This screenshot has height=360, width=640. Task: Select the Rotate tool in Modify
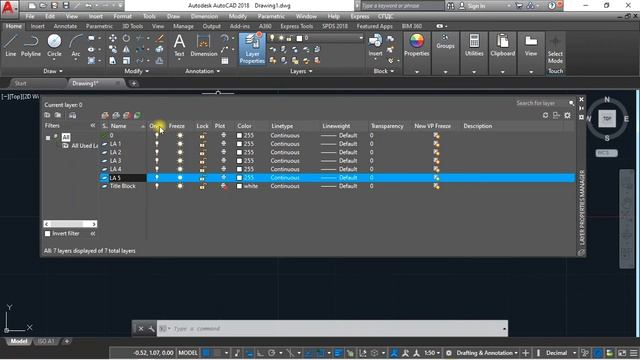tap(126, 38)
